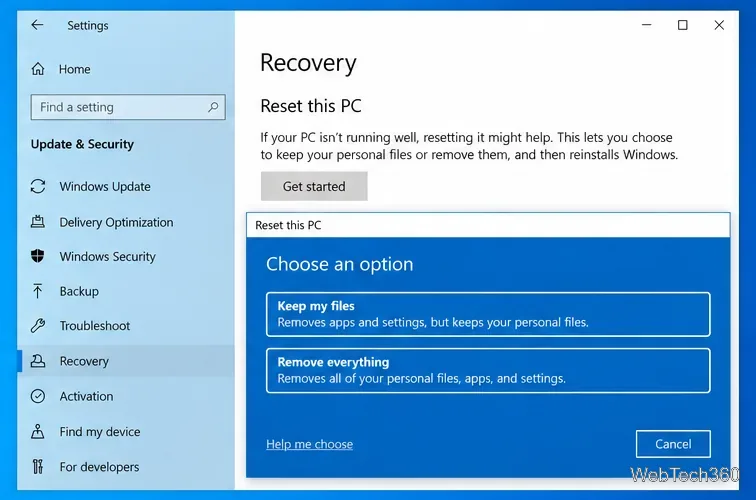Choose the Remove everything option
Screen dimensions: 756x500
(488, 370)
